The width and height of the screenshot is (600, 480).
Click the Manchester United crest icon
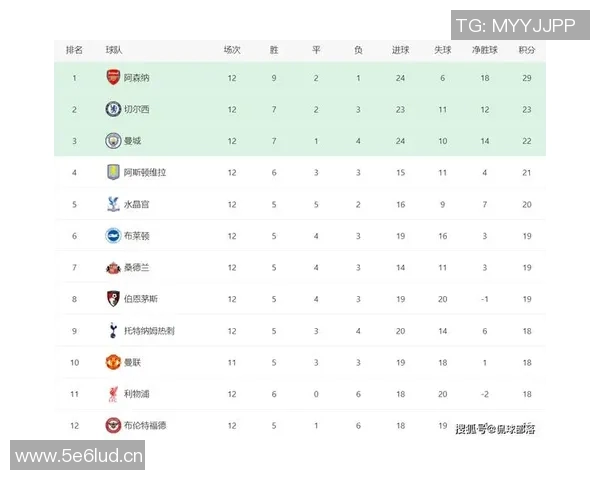tap(113, 362)
